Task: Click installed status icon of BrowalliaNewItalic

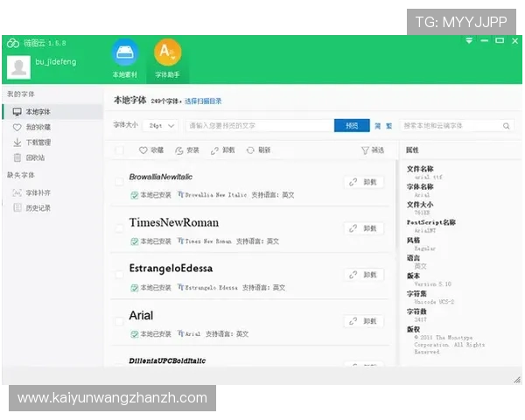Action: (x=134, y=195)
